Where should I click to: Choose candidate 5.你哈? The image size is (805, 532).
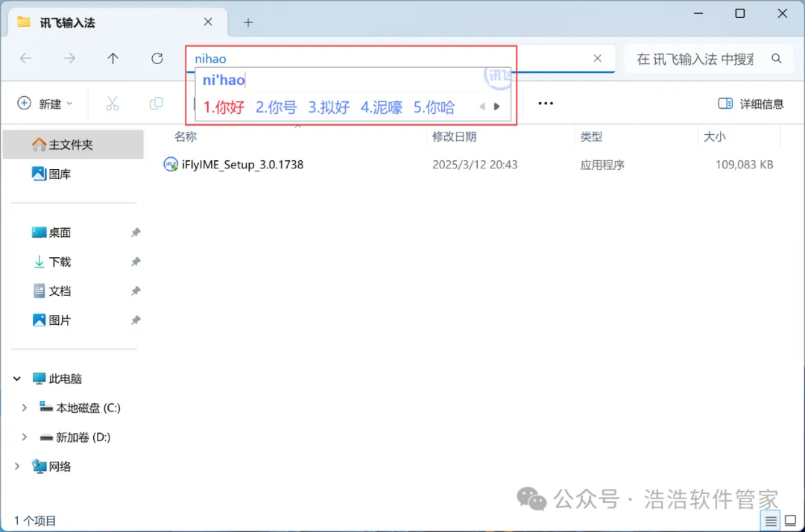[x=435, y=107]
